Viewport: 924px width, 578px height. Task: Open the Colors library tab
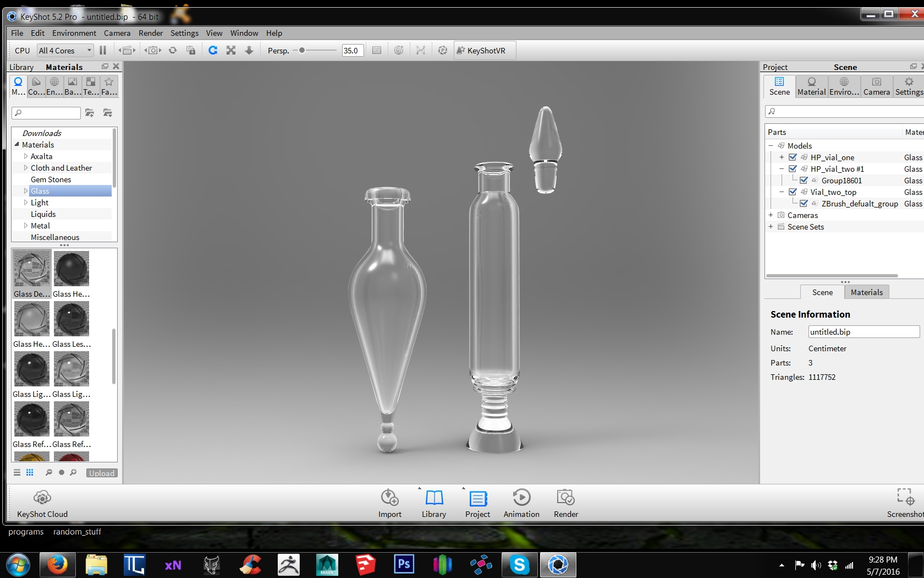point(36,86)
